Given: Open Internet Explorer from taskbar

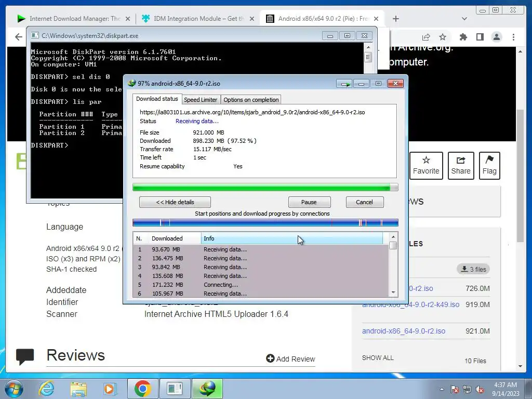Looking at the screenshot, I should 46,389.
